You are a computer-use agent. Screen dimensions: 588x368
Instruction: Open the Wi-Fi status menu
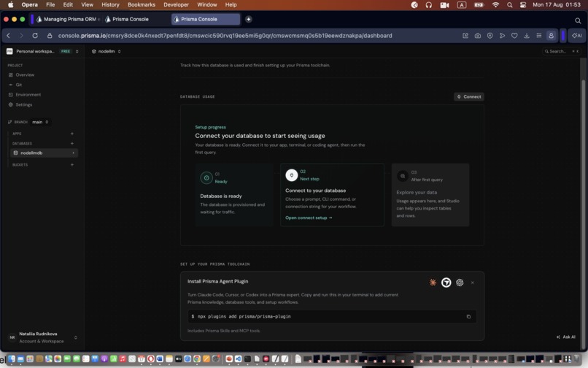pyautogui.click(x=496, y=5)
